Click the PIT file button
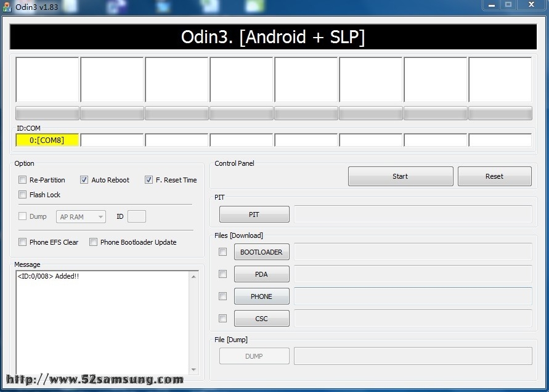549x392 pixels. (254, 214)
